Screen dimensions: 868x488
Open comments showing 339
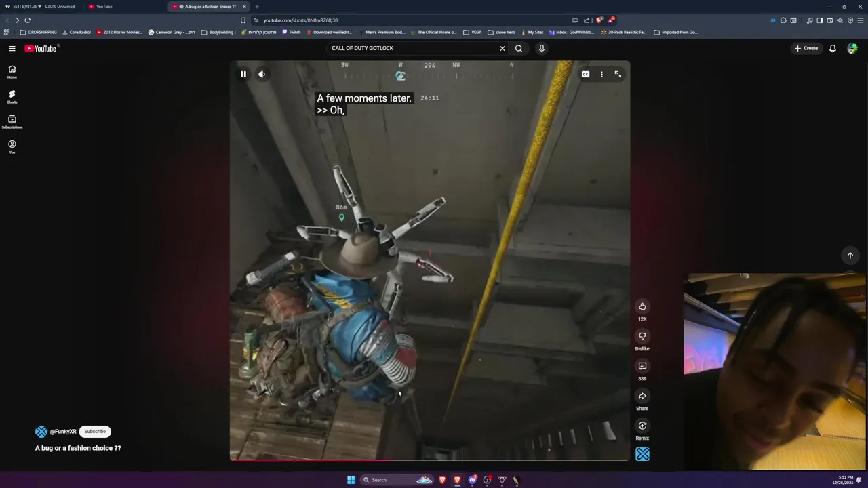pyautogui.click(x=642, y=366)
